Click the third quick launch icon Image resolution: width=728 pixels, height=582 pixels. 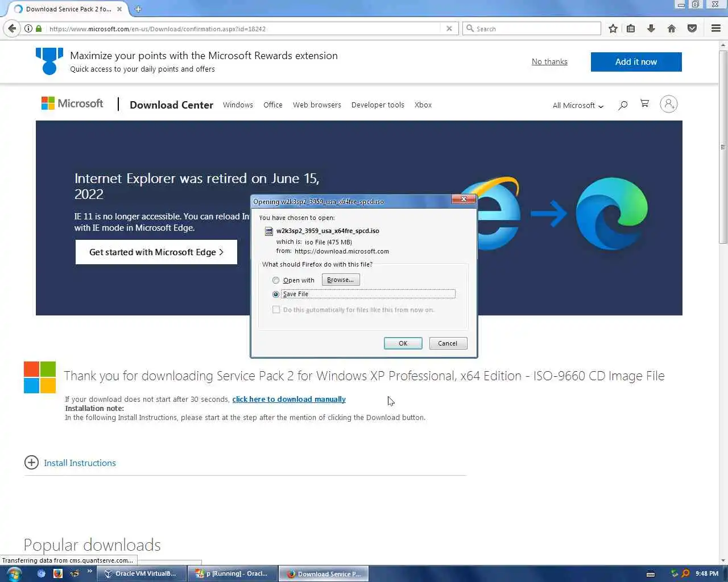pyautogui.click(x=75, y=573)
